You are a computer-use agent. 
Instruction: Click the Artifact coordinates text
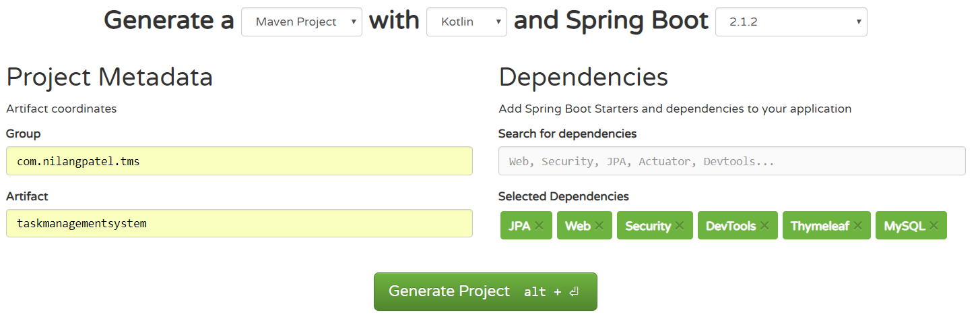tap(61, 109)
